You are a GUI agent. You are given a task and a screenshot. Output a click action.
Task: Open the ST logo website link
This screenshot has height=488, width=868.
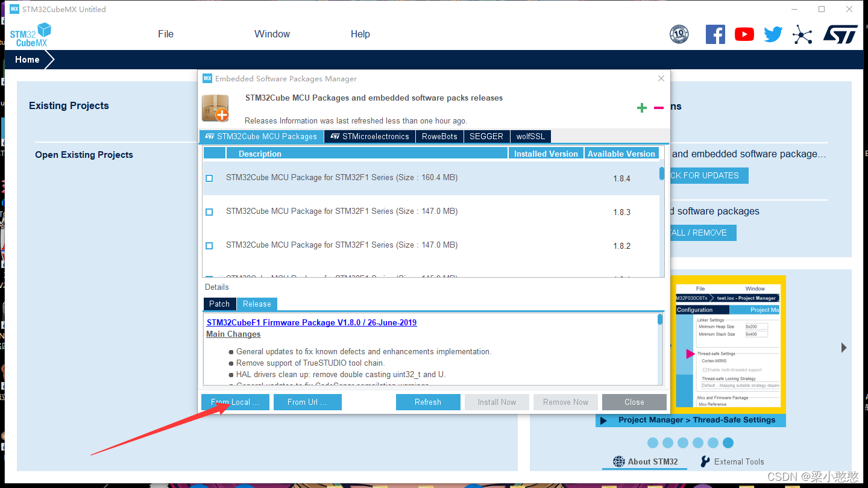tap(840, 34)
